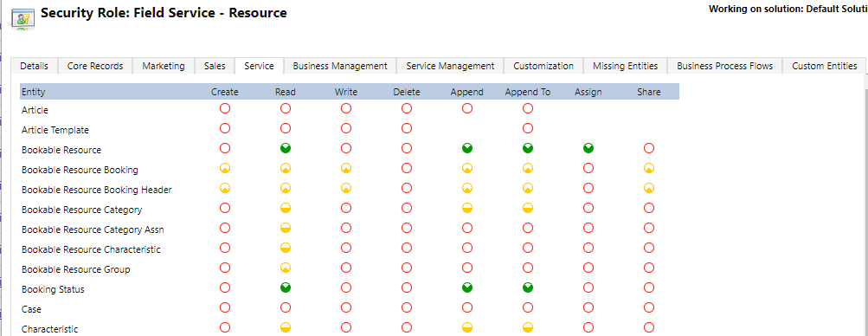The height and width of the screenshot is (336, 868).
Task: Click the Append To column header
Action: click(528, 92)
